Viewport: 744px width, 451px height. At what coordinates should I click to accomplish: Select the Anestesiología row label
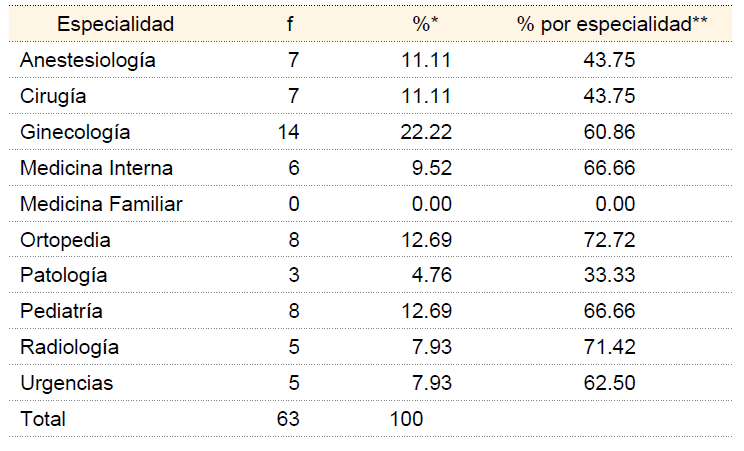(x=88, y=60)
